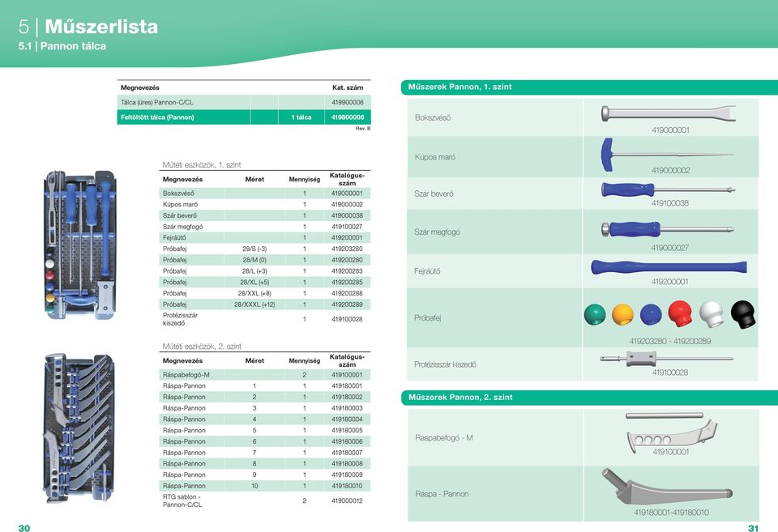Click the blue Fejráütő handle image
This screenshot has width=778, height=532.
click(669, 267)
